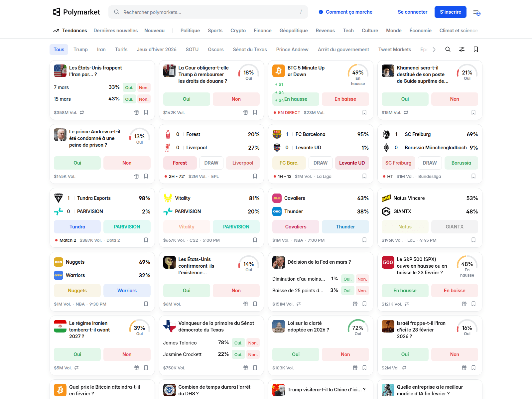
Task: Choose En hausse on S&P 500 card
Action: 405,291
